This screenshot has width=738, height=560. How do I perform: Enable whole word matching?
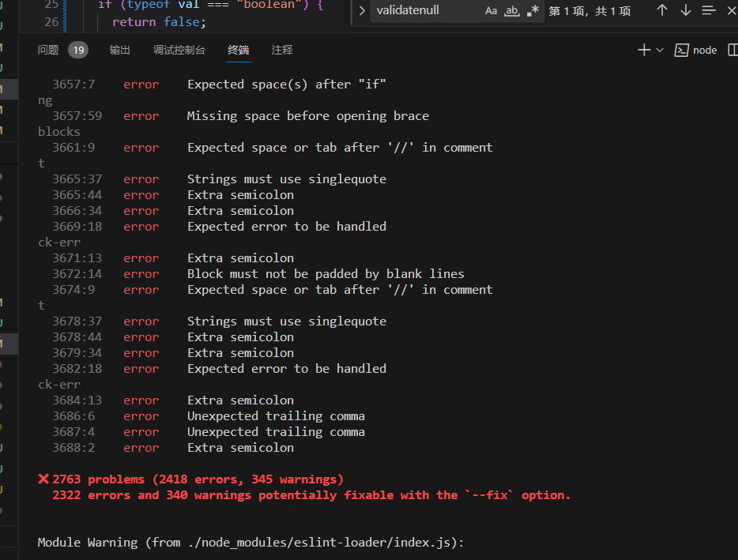(x=510, y=11)
